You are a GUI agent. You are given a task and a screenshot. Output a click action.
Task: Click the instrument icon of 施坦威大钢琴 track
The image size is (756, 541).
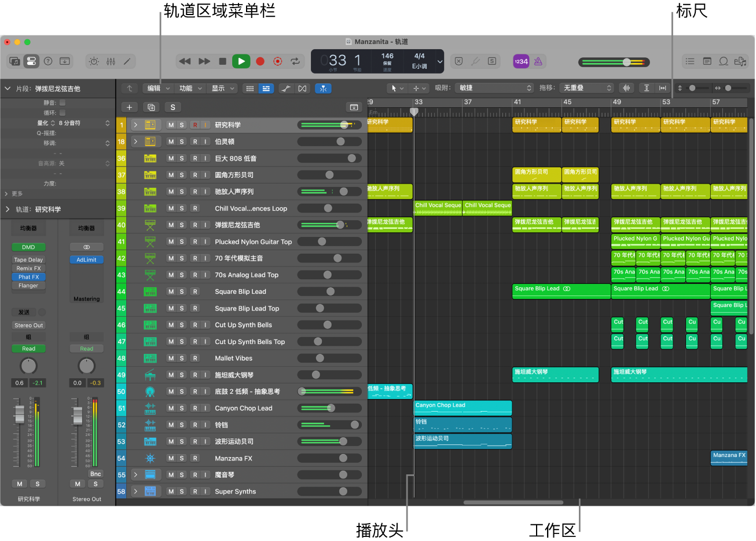pyautogui.click(x=150, y=375)
